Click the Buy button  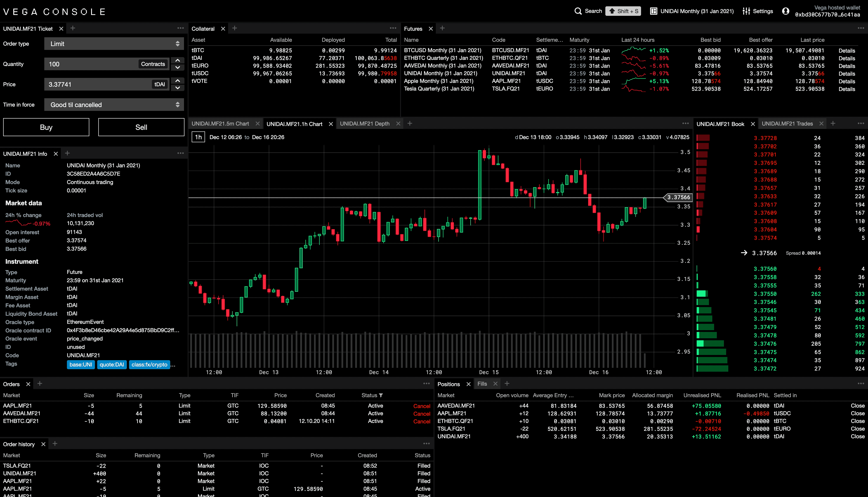pyautogui.click(x=46, y=127)
